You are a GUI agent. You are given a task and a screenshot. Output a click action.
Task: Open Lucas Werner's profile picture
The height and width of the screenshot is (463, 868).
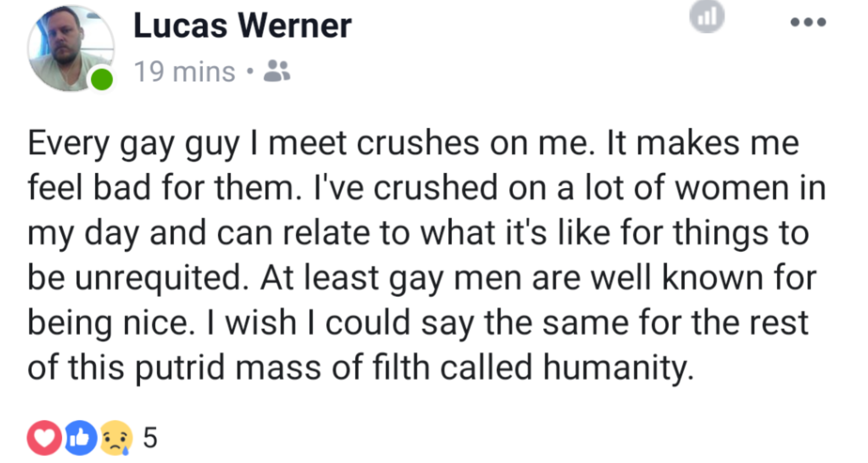coord(71,48)
